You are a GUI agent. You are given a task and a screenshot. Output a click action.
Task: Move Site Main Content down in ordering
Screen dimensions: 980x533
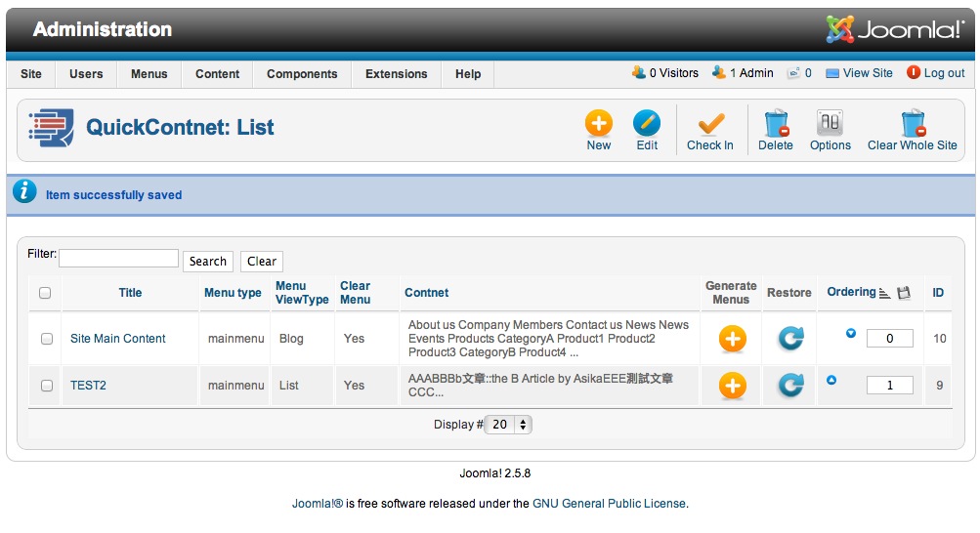[x=851, y=333]
